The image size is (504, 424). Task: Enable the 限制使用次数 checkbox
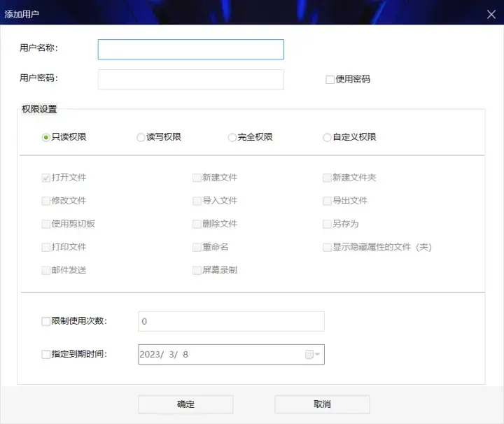click(46, 322)
